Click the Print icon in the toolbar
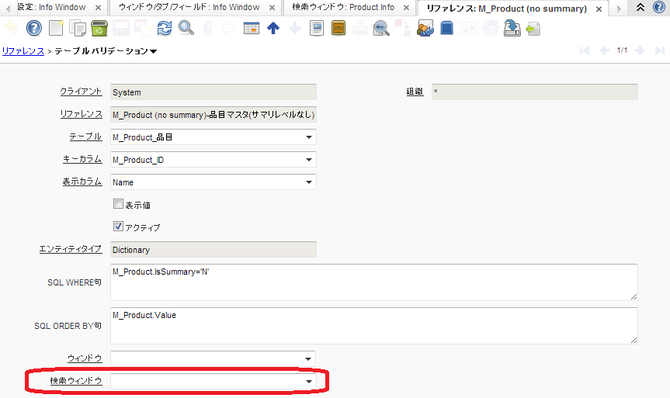670x398 pixels. pos(360,29)
